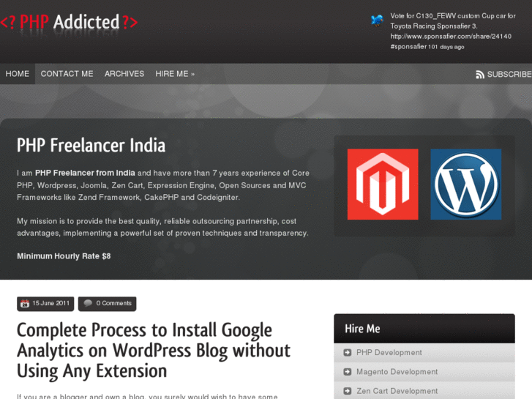
Task: Click the Hire Me sidebar header
Action: (x=424, y=329)
